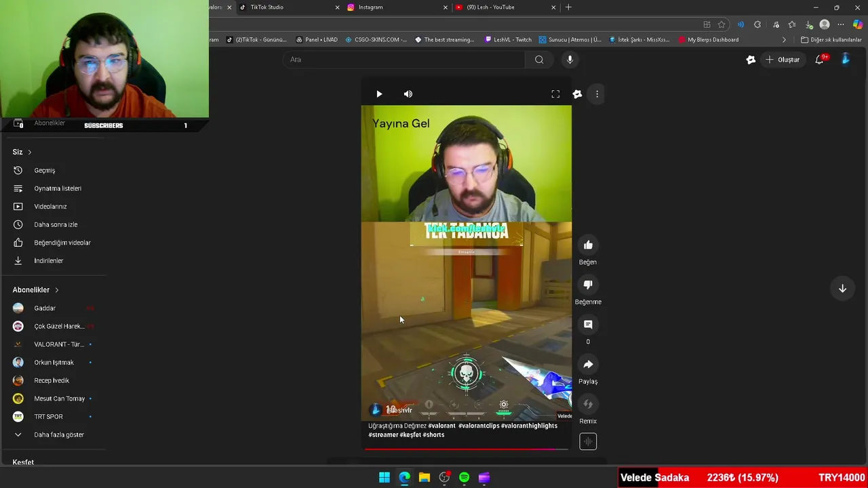
Task: Add page to favorites star icon
Action: tap(722, 24)
